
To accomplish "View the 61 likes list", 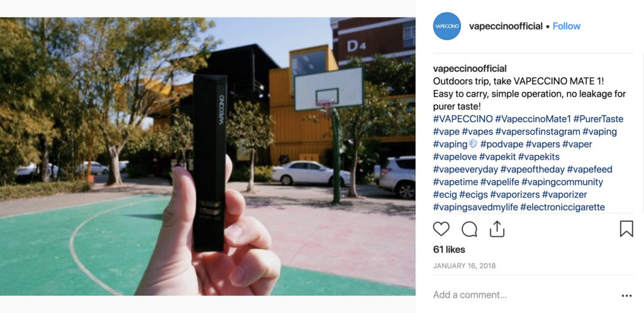I will (449, 249).
